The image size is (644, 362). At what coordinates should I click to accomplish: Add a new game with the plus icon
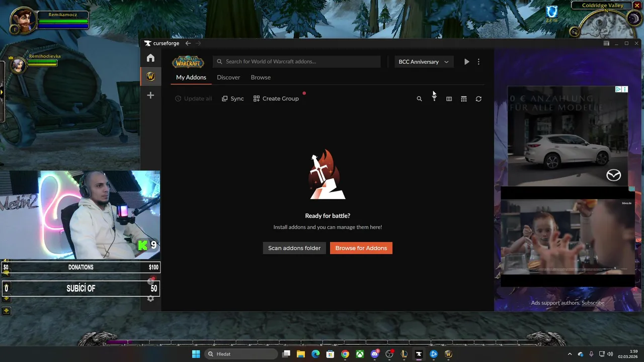[150, 95]
